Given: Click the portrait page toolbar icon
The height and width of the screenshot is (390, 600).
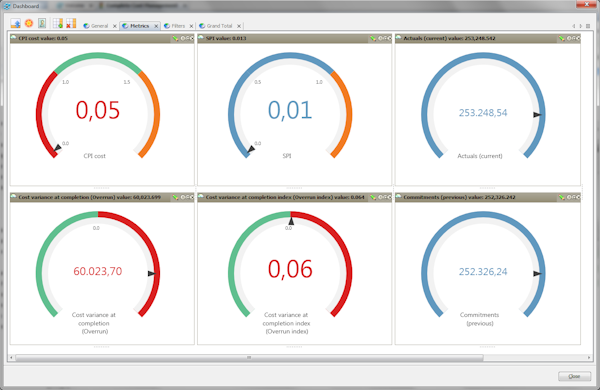Looking at the screenshot, I should [x=42, y=24].
